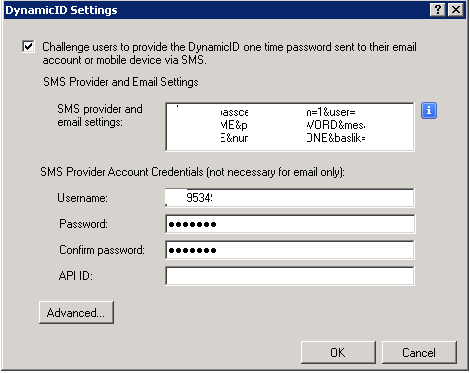The width and height of the screenshot is (470, 373).
Task: Click the 'Challenge users to provide' checkbox label text
Action: tap(229, 53)
